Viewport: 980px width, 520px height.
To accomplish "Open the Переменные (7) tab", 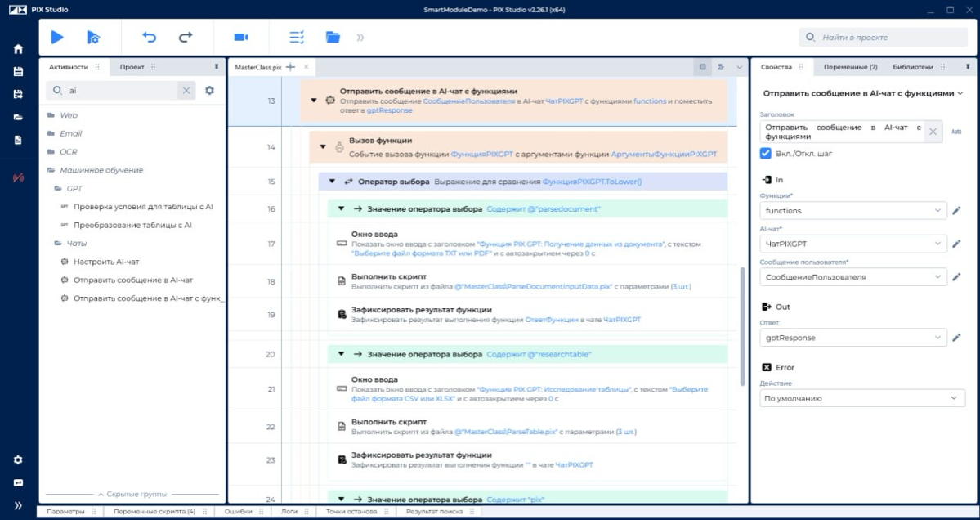I will pyautogui.click(x=850, y=67).
